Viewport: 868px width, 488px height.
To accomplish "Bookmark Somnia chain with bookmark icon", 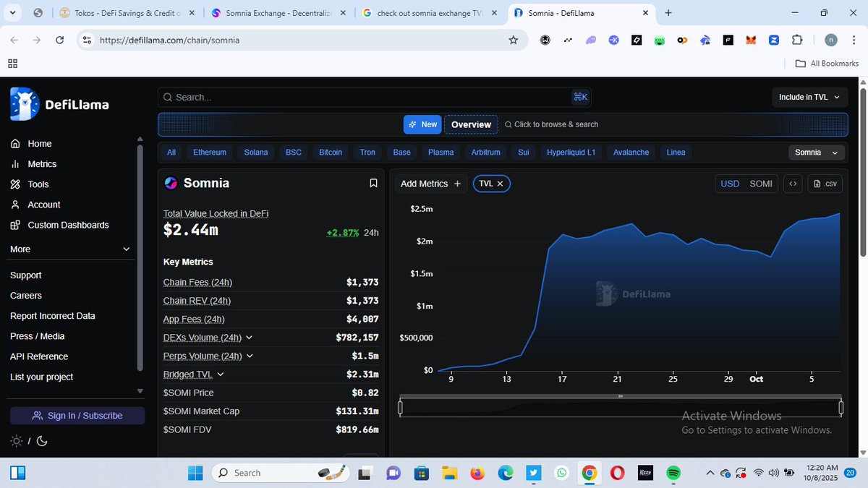I will point(373,183).
